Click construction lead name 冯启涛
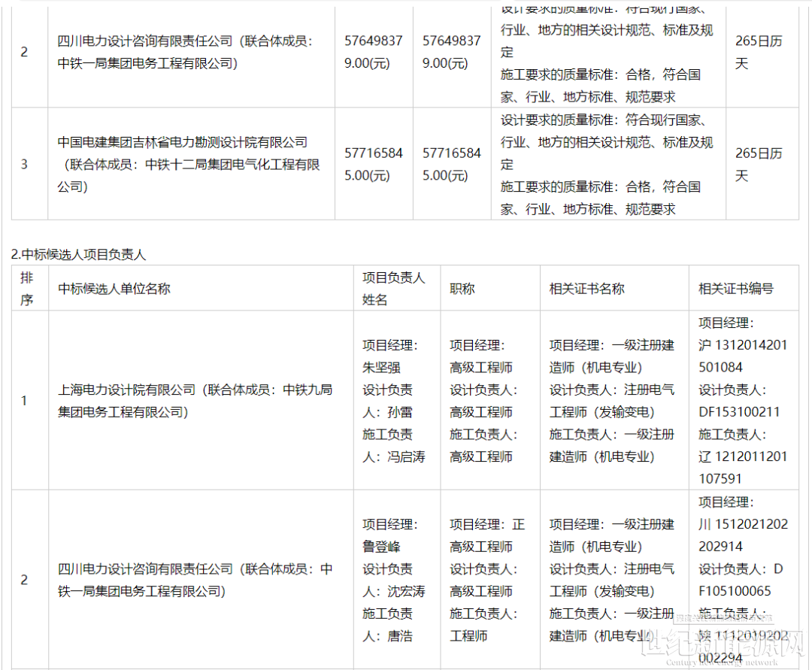Viewport: 812px width, 670px height. 406,456
